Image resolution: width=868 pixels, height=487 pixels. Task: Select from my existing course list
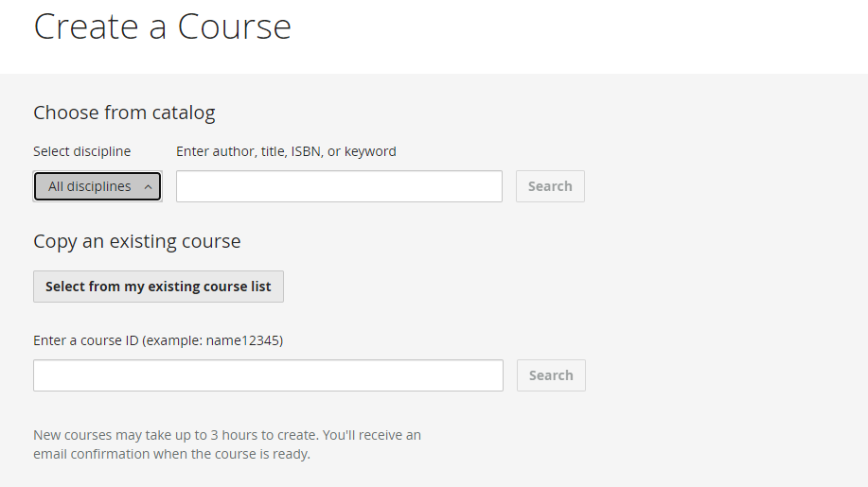coord(158,287)
